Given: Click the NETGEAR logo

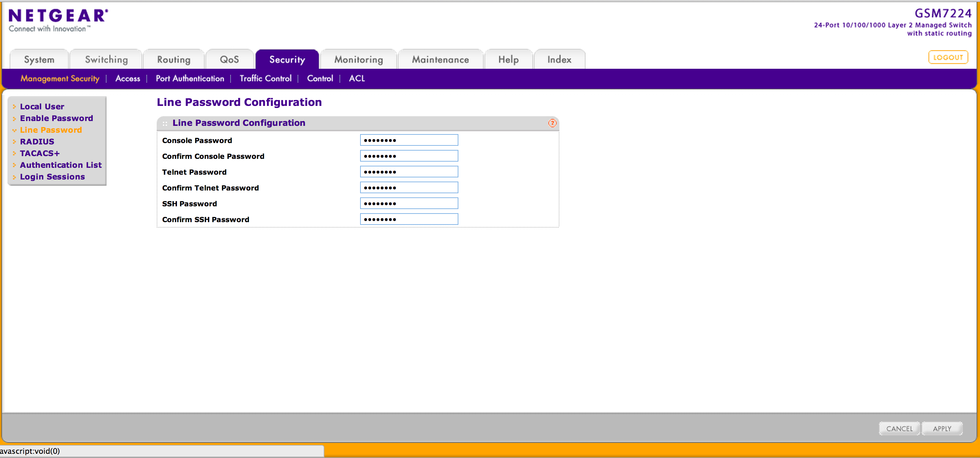Looking at the screenshot, I should (x=58, y=20).
